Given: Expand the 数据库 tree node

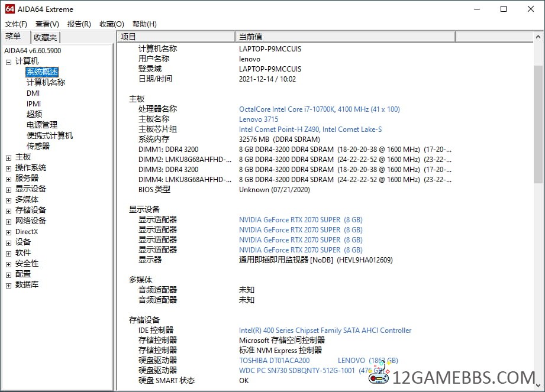Looking at the screenshot, I should (9, 286).
